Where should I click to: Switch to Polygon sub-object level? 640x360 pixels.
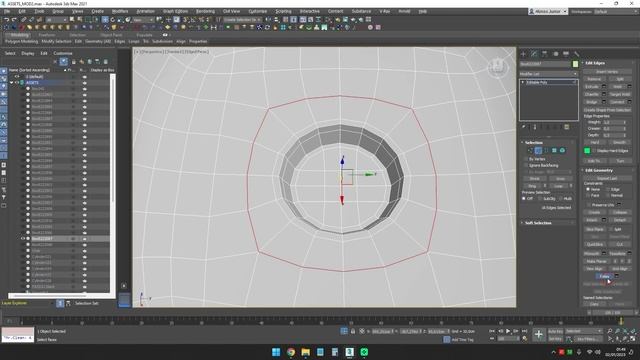click(x=554, y=151)
